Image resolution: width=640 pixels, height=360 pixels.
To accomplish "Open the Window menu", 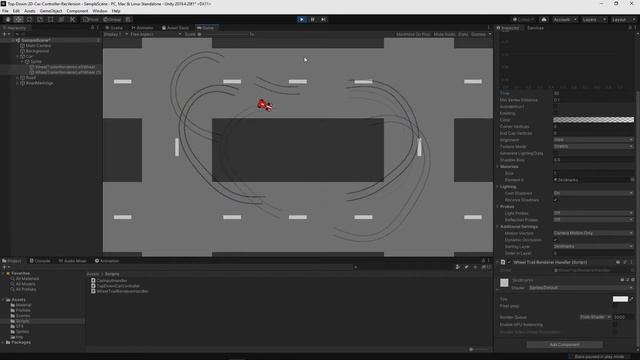I will point(100,11).
